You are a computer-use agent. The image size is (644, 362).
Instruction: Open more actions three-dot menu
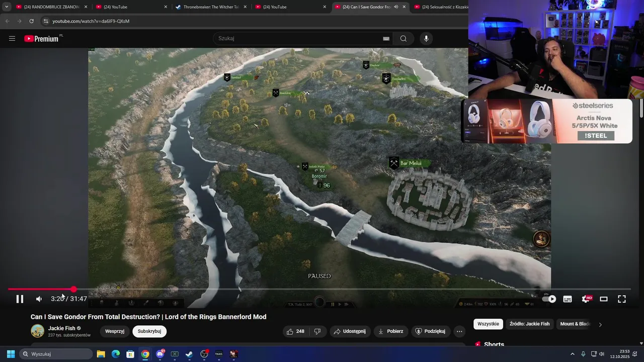459,331
